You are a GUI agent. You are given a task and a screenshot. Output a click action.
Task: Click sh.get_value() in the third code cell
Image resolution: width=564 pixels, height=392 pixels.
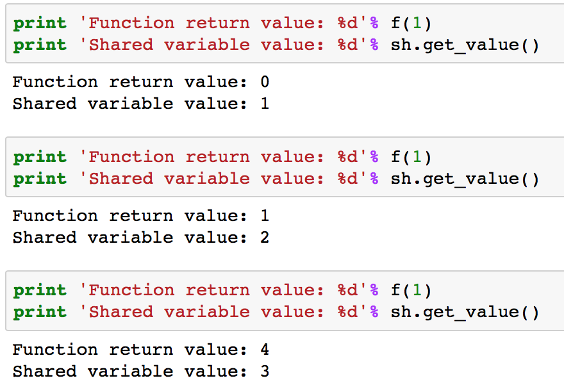point(465,312)
